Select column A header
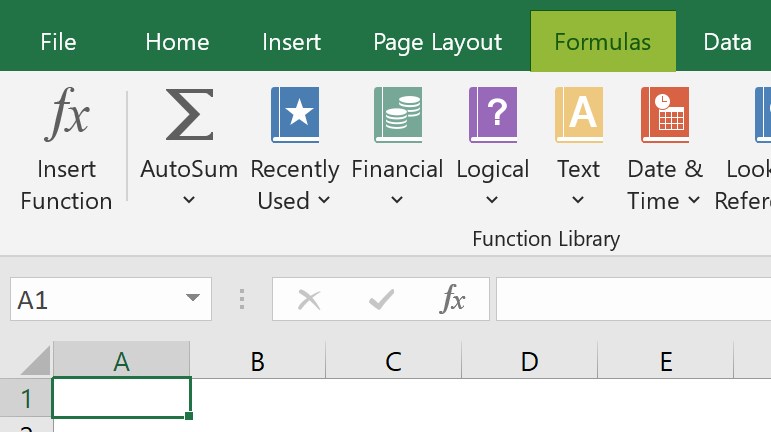Screen dimensions: 771x432 coord(121,360)
